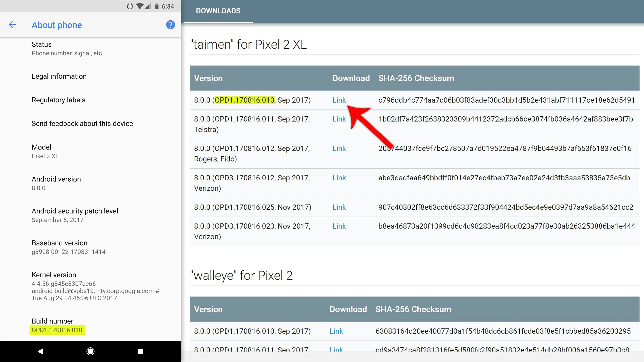Image resolution: width=644 pixels, height=362 pixels.
Task: Tap Android security patch level entry
Action: (x=91, y=215)
